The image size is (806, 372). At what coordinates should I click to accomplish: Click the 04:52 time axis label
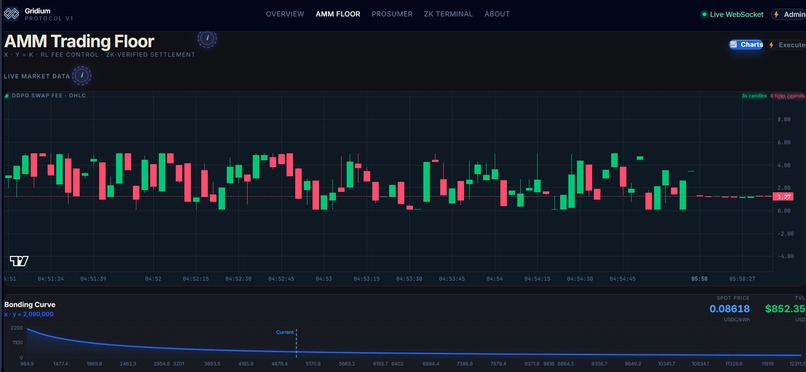(153, 278)
